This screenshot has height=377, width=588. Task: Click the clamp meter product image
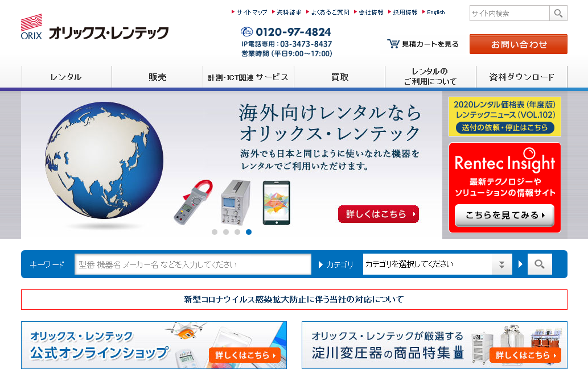tap(194, 201)
